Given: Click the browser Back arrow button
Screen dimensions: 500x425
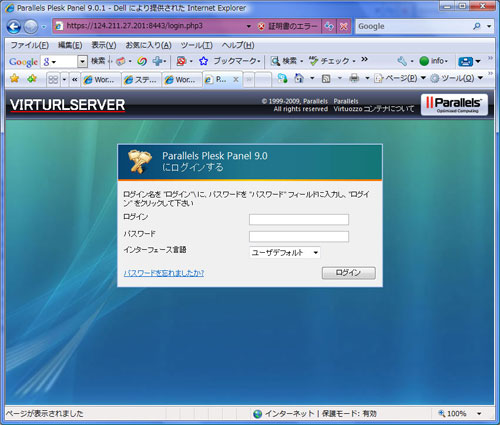Looking at the screenshot, I should coord(14,27).
